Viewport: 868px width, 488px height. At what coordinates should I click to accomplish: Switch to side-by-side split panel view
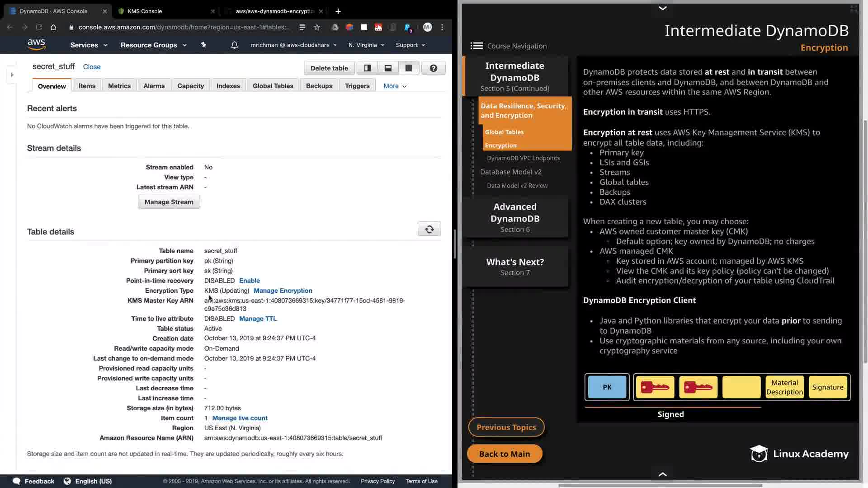[x=367, y=68]
